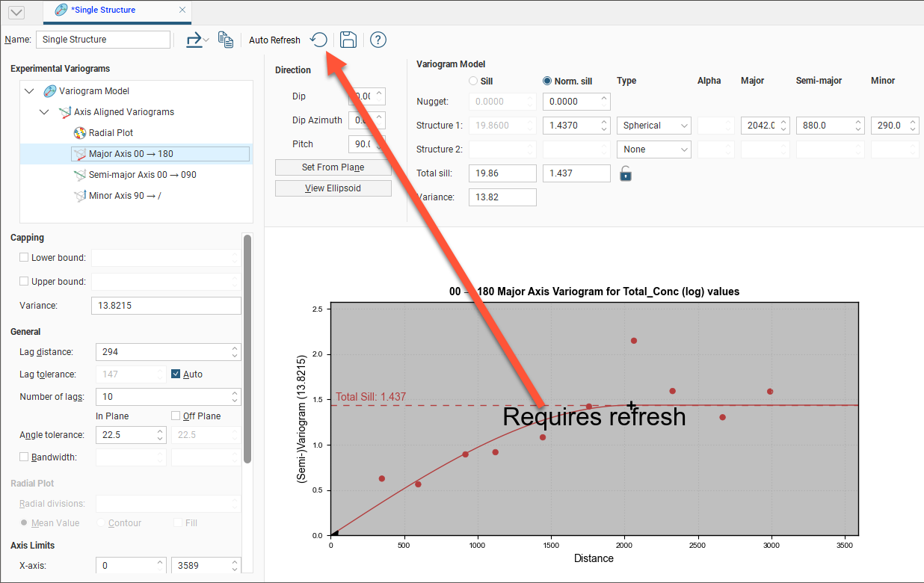The image size is (924, 583).
Task: Uncheck the Auto lag tolerance checkbox
Action: [x=176, y=374]
